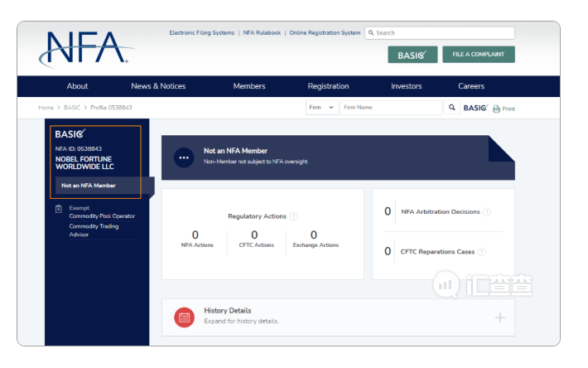
Task: Click the NFA logo
Action: tap(86, 49)
